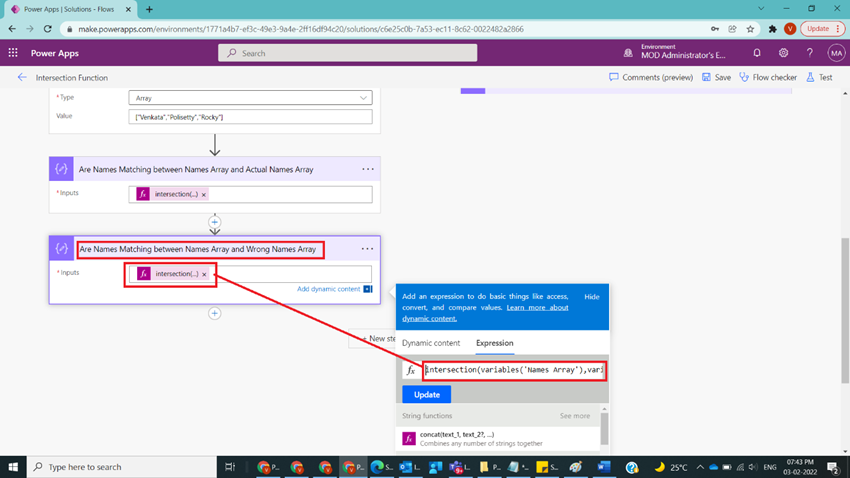The image size is (850, 478).
Task: Remove intersection token in Wrong Names Array inputs
Action: pos(204,274)
